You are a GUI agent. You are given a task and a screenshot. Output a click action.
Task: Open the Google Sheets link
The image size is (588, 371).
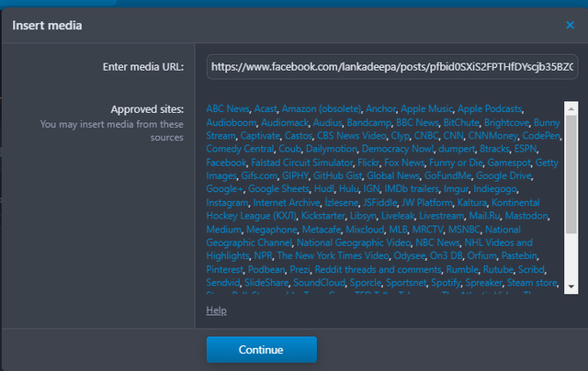pos(278,189)
